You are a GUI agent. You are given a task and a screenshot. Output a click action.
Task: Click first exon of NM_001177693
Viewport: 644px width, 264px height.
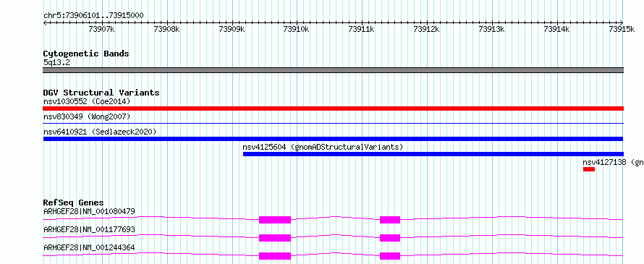(275, 238)
